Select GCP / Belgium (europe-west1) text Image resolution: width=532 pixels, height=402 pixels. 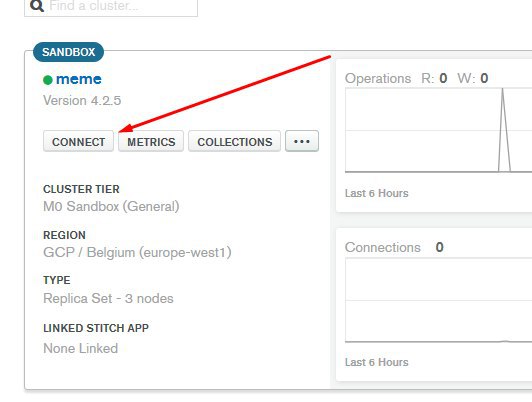point(137,252)
